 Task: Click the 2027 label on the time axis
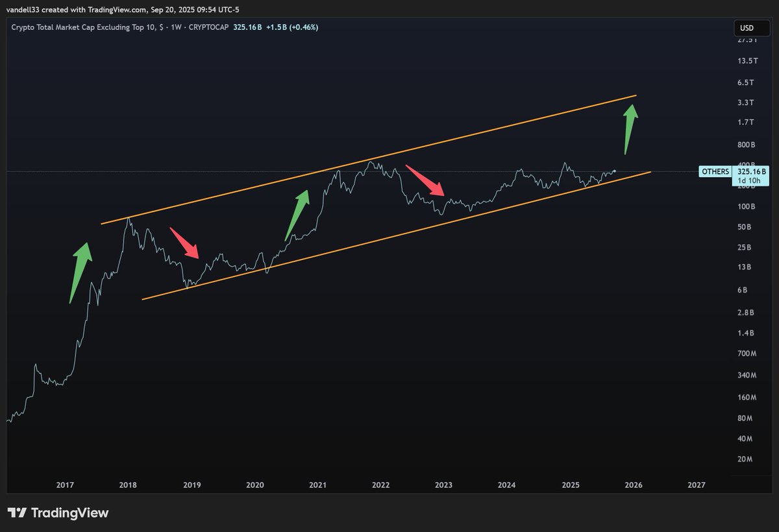coord(697,485)
